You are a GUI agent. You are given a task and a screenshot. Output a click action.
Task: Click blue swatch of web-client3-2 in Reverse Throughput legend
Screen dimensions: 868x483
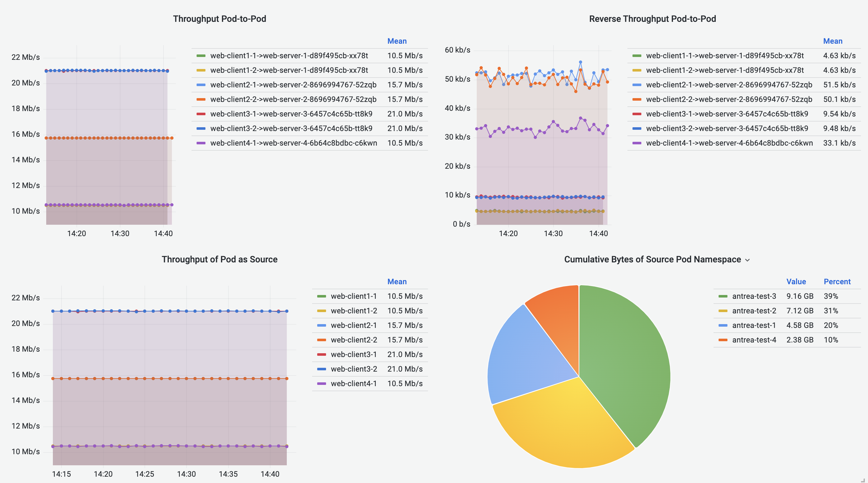pos(637,128)
